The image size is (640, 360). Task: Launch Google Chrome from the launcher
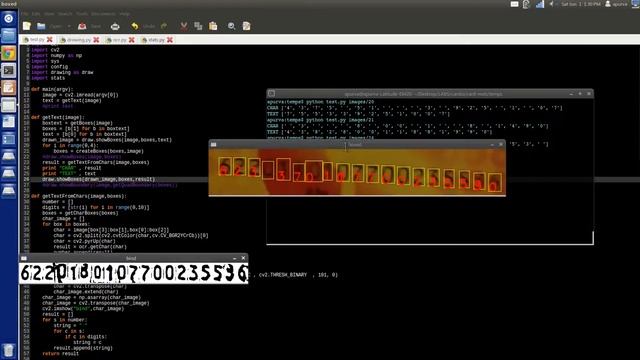[9, 53]
